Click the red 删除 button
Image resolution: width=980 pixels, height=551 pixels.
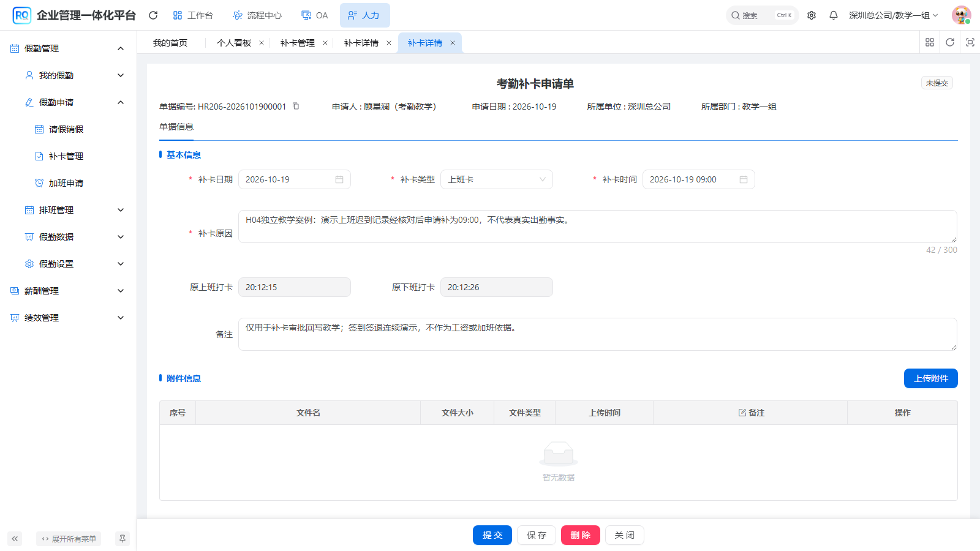pyautogui.click(x=581, y=535)
